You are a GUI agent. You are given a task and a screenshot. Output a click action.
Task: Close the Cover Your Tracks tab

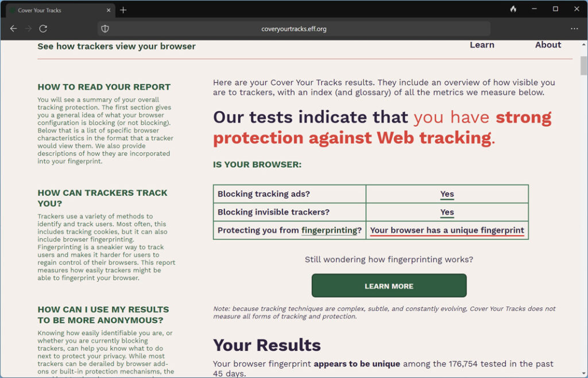click(x=109, y=10)
